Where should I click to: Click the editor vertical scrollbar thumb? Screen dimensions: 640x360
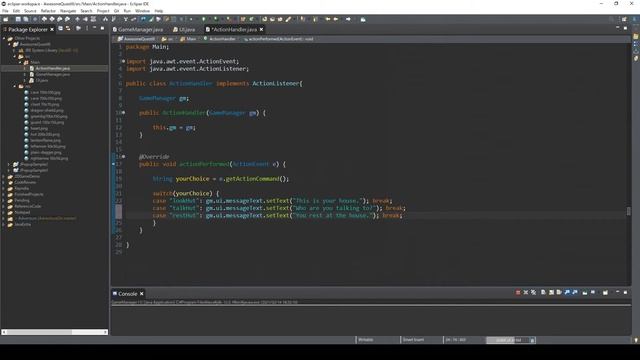pyautogui.click(x=629, y=211)
